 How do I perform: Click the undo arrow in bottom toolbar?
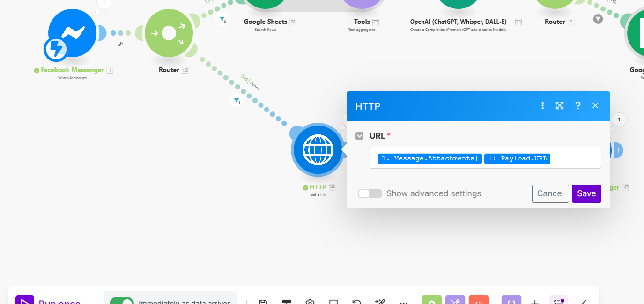[x=356, y=302]
